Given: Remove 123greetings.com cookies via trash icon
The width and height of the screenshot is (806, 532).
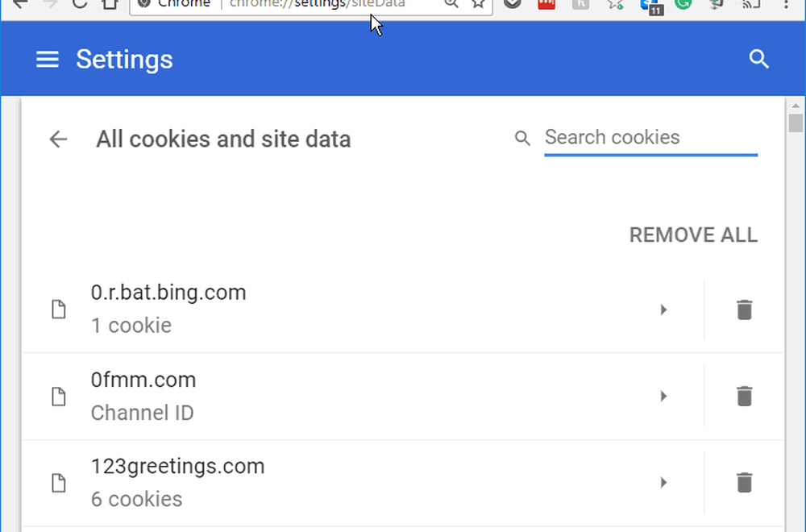Looking at the screenshot, I should (744, 482).
